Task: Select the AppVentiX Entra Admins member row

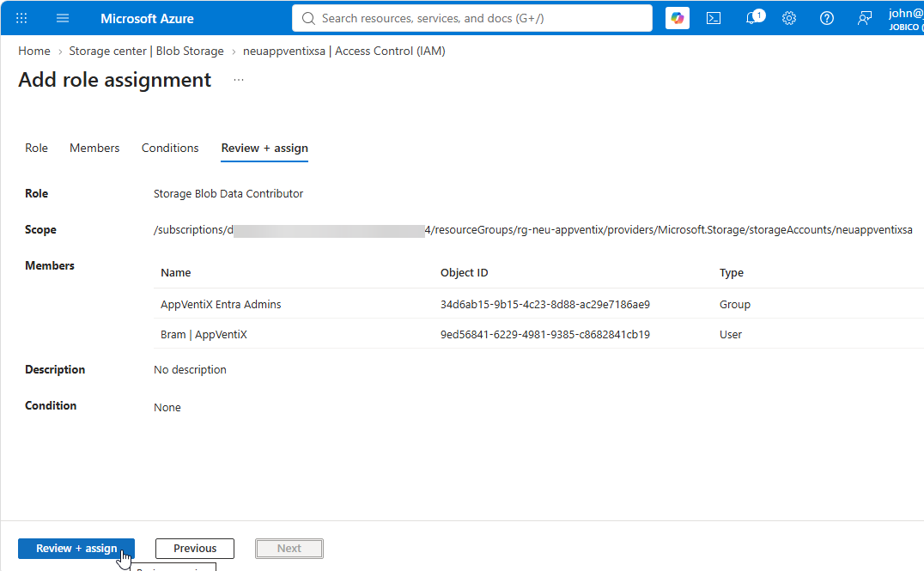Action: click(x=538, y=304)
